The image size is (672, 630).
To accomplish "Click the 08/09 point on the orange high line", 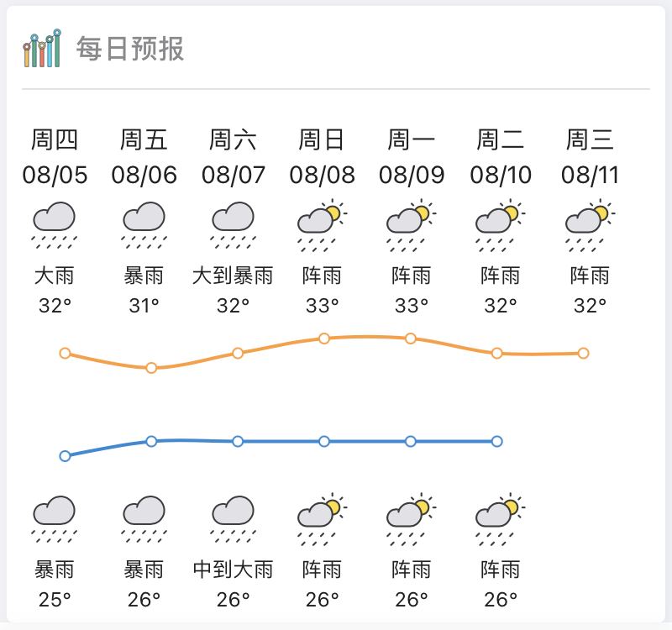I will pyautogui.click(x=411, y=339).
